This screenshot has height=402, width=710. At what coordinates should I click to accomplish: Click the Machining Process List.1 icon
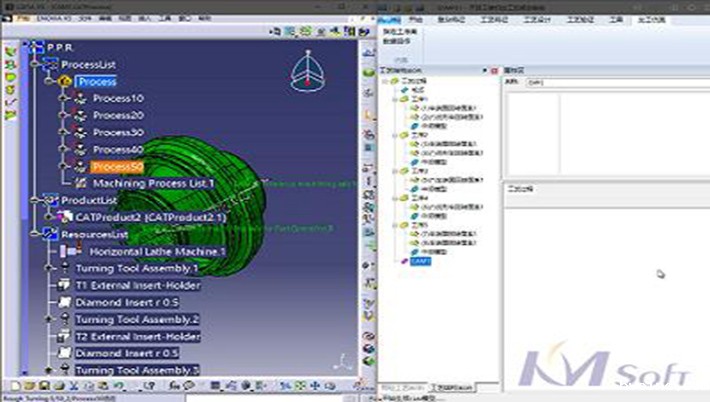[79, 184]
